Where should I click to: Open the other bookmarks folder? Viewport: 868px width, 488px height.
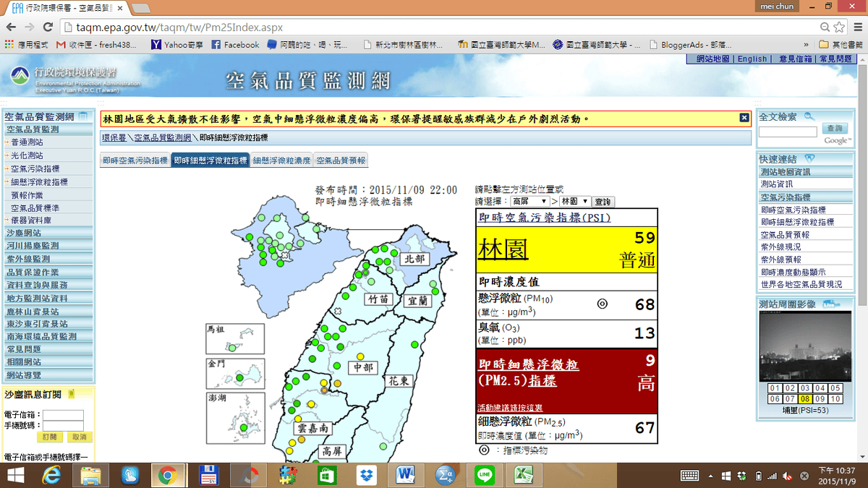click(x=841, y=44)
